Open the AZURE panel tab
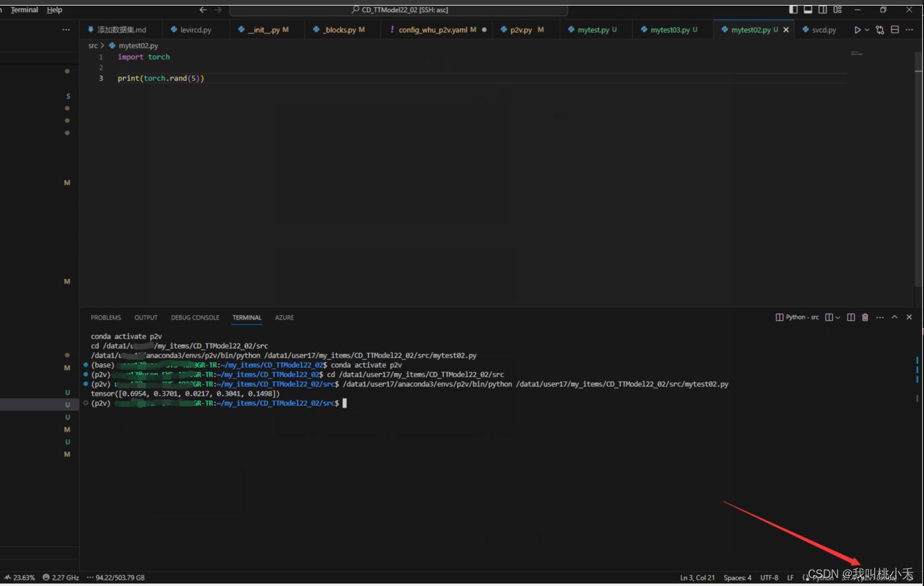This screenshot has height=586, width=924. point(285,318)
